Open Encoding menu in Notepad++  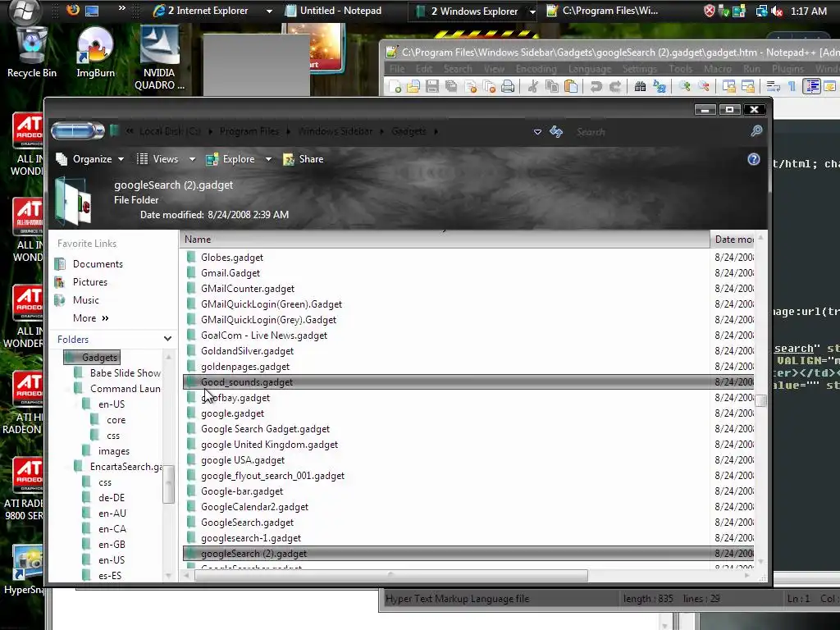click(536, 69)
